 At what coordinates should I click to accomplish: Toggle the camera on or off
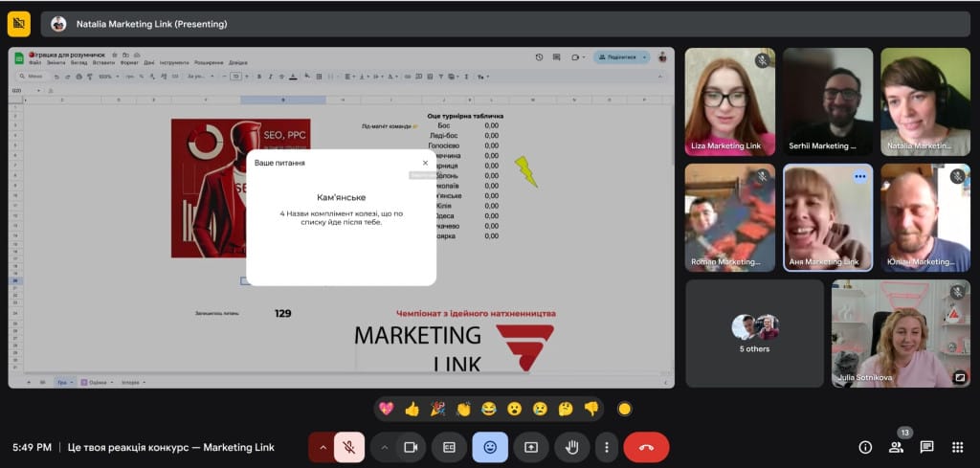click(x=412, y=447)
